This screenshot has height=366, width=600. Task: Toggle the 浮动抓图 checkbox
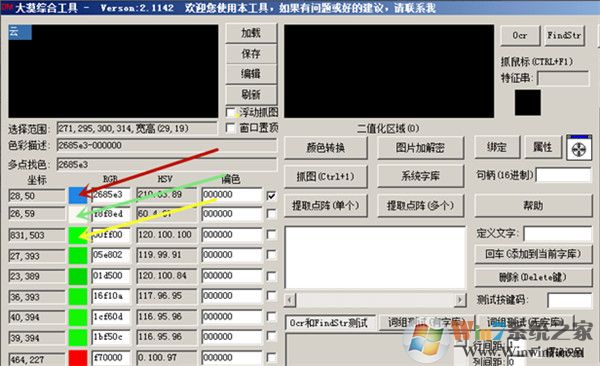pos(230,113)
